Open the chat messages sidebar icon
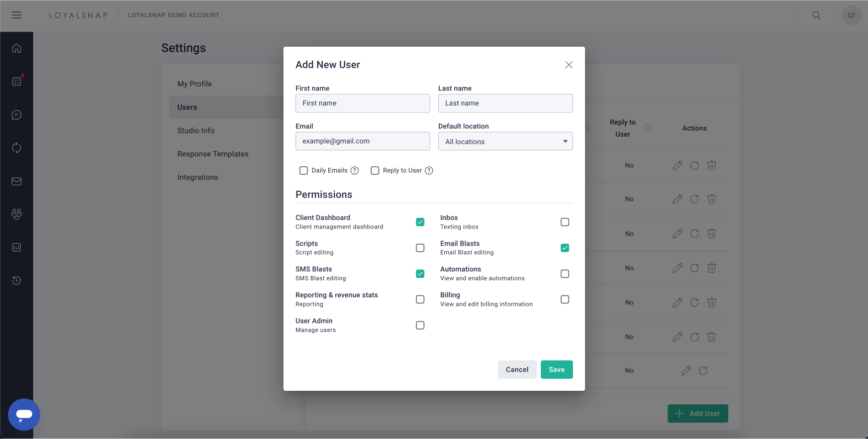This screenshot has height=439, width=868. [x=17, y=115]
